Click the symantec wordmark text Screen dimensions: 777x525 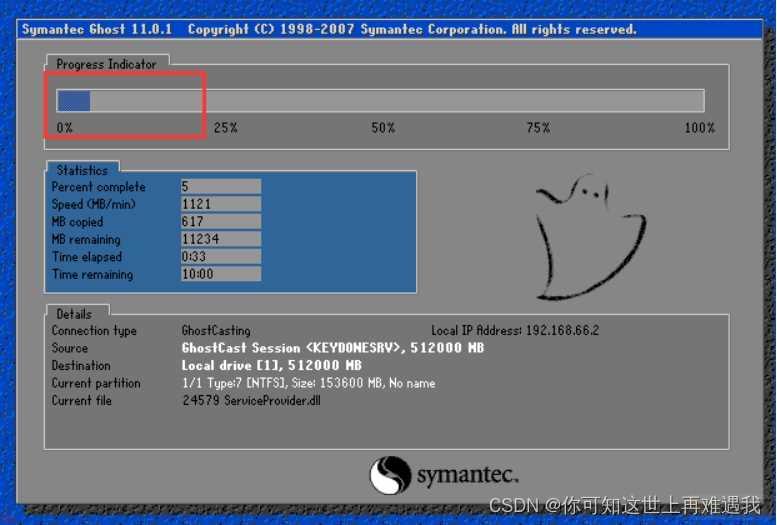(467, 475)
